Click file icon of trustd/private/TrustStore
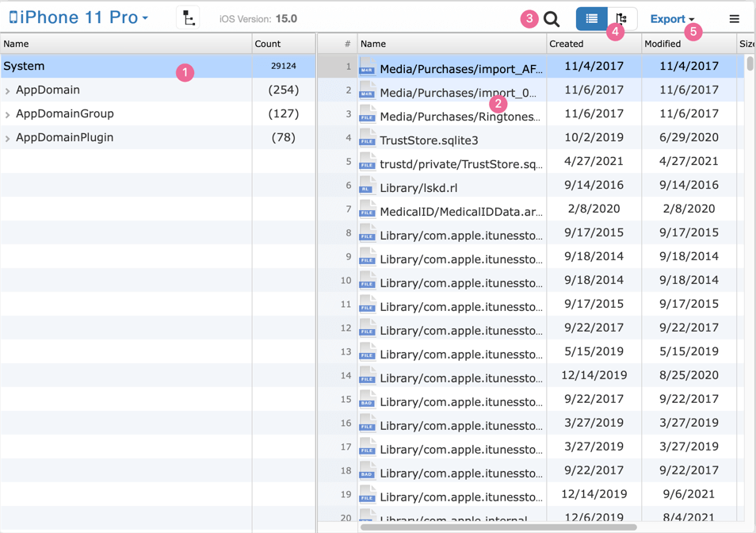 click(x=368, y=162)
